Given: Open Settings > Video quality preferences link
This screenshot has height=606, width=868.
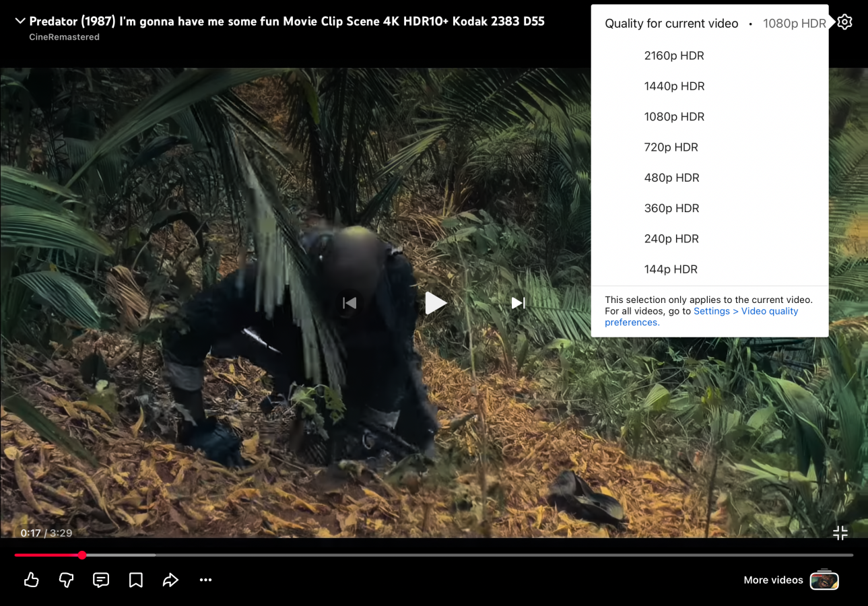Looking at the screenshot, I should (745, 311).
